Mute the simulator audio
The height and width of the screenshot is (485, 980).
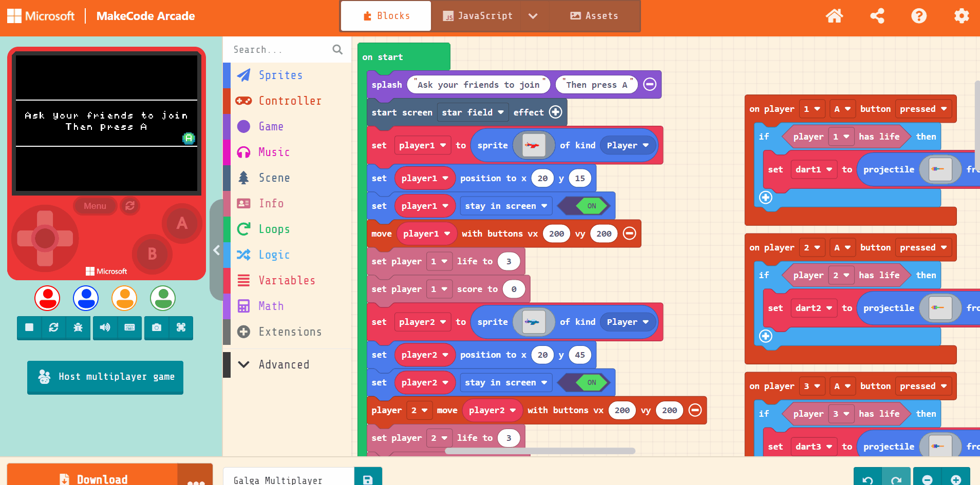(105, 327)
